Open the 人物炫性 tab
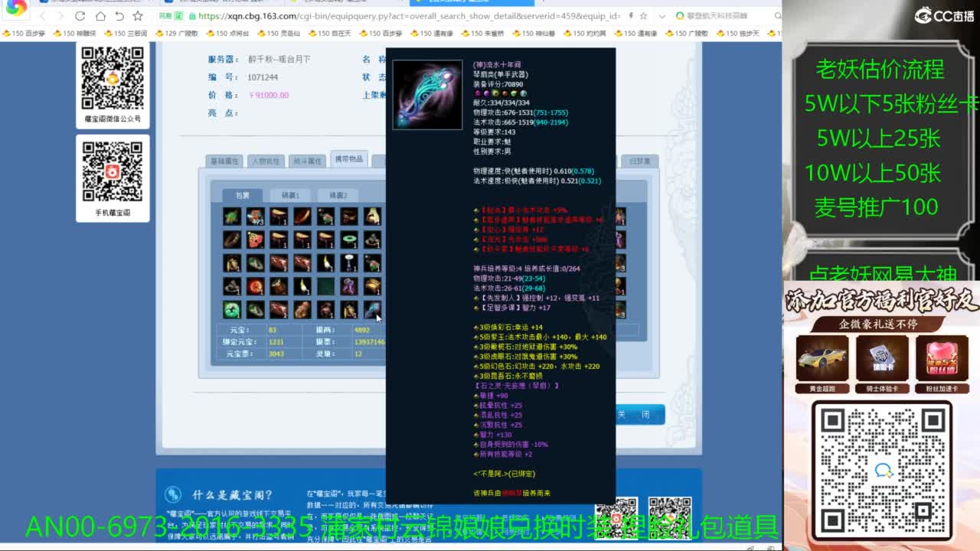This screenshot has height=551, width=980. pos(265,161)
